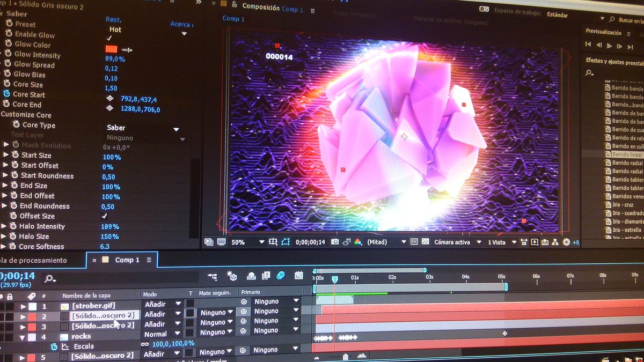The width and height of the screenshot is (644, 362).
Task: Click the layer search magnifier icon
Action: point(50,278)
